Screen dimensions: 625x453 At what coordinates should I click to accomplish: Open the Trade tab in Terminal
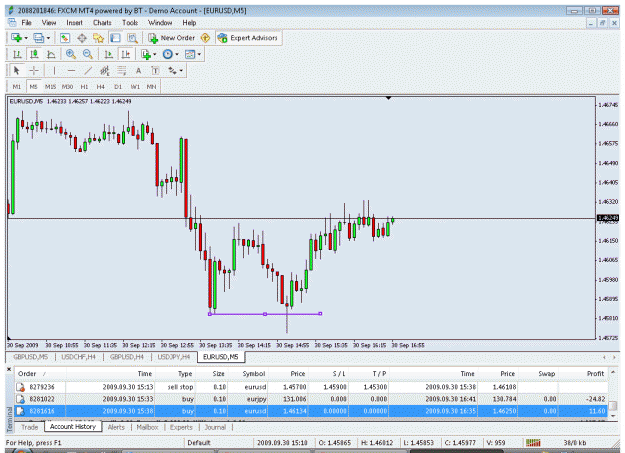tap(30, 427)
